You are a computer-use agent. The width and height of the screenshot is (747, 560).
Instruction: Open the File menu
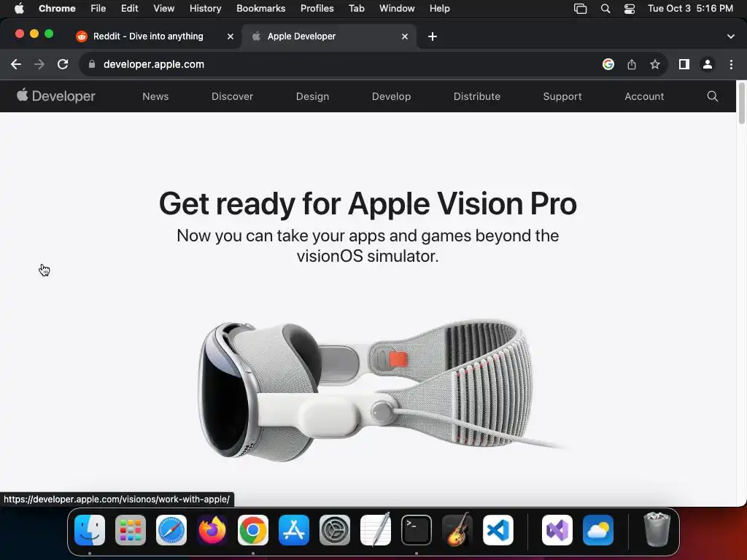point(98,9)
